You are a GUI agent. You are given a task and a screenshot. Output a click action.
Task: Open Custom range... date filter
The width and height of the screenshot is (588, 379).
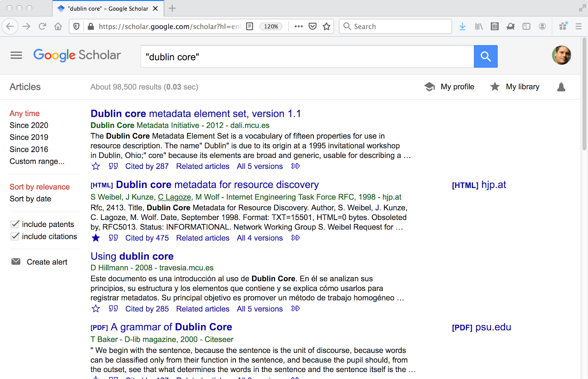coord(37,161)
